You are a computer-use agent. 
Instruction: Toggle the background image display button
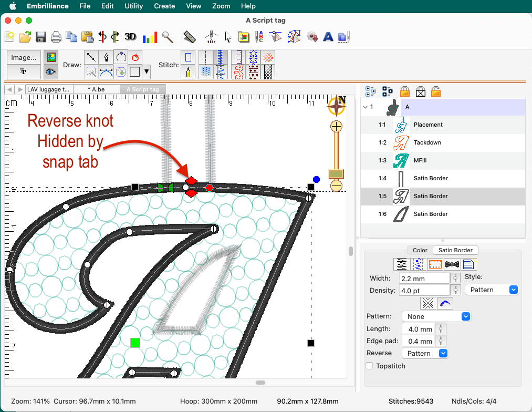(x=51, y=57)
